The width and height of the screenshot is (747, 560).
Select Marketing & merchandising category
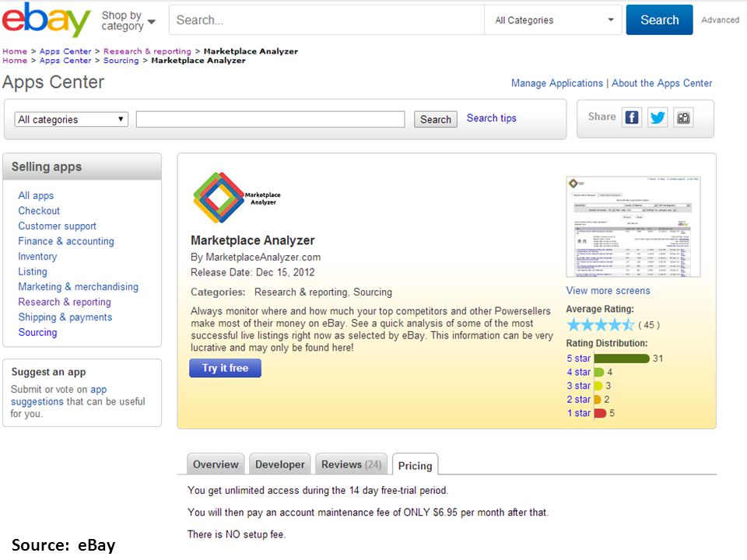tap(78, 287)
